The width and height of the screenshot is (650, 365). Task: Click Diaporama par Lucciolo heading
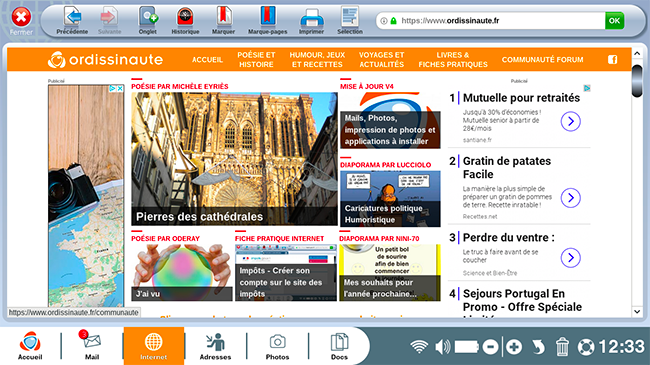(x=386, y=165)
